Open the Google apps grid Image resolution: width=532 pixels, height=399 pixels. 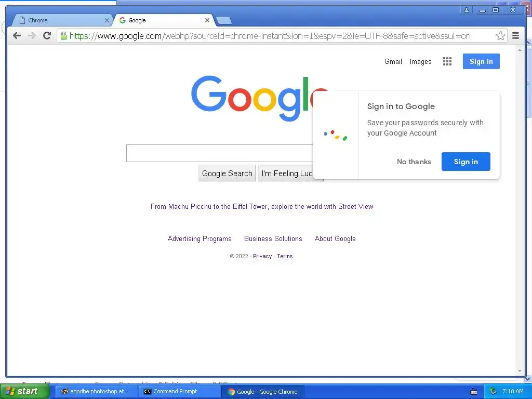(x=447, y=61)
